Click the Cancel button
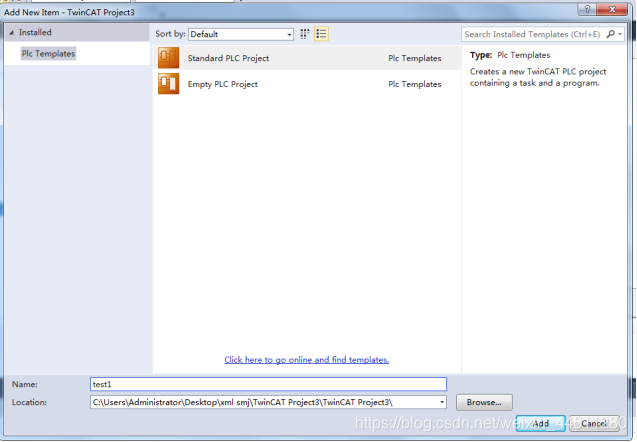This screenshot has height=442, width=637. pos(594,423)
